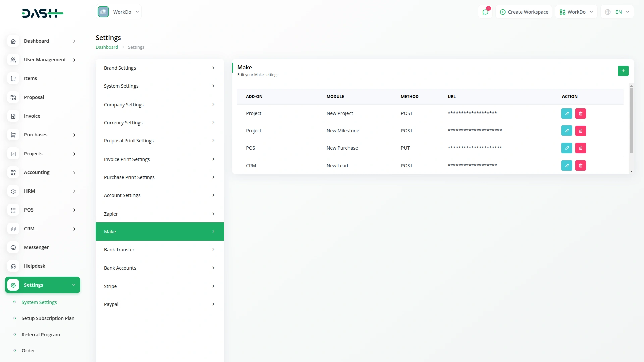
Task: Expand the HRM sidebar menu
Action: click(x=43, y=191)
